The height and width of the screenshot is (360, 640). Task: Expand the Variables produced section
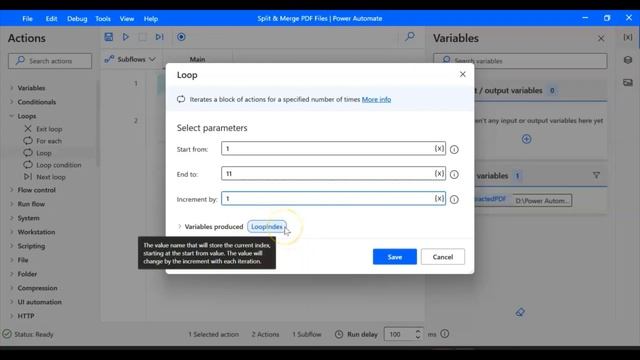click(x=180, y=227)
